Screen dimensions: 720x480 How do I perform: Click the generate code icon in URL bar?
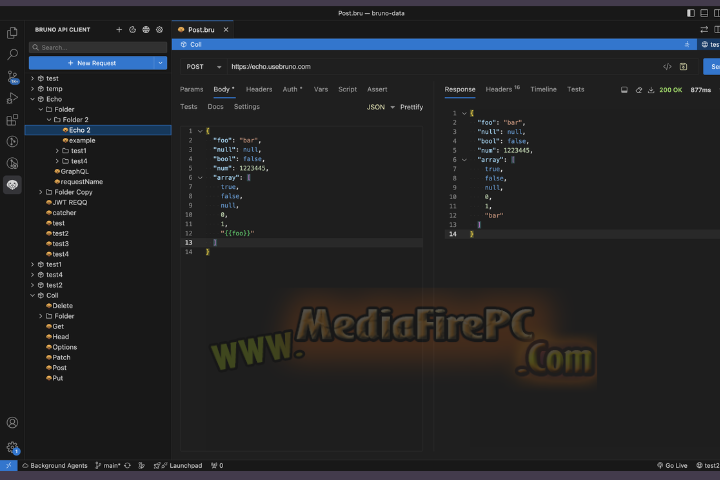[x=667, y=67]
